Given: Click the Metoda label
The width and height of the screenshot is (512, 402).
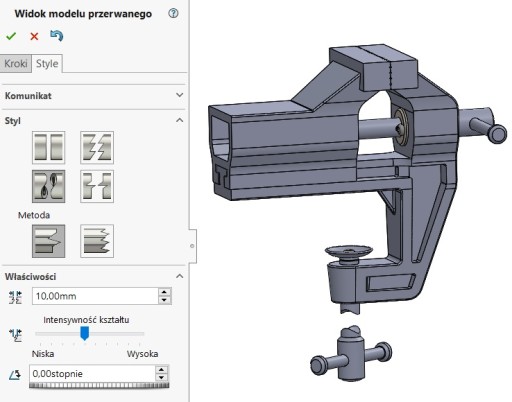Looking at the screenshot, I should click(x=34, y=215).
